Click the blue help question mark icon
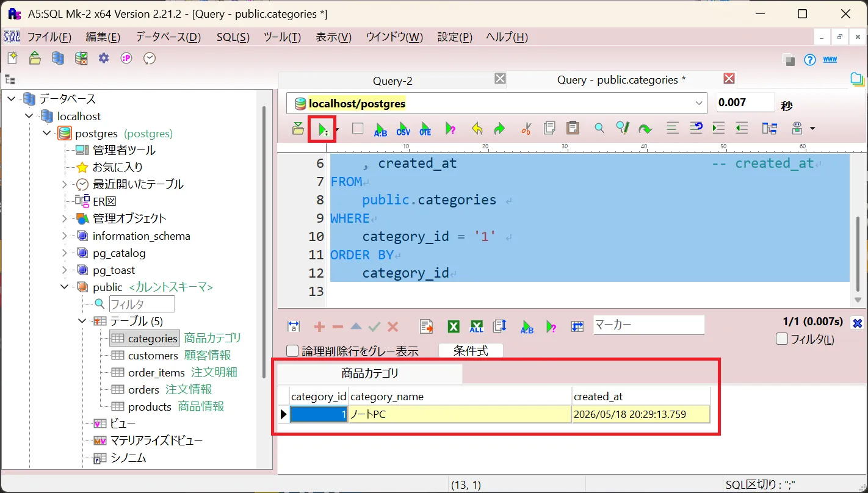The width and height of the screenshot is (868, 493). (810, 60)
